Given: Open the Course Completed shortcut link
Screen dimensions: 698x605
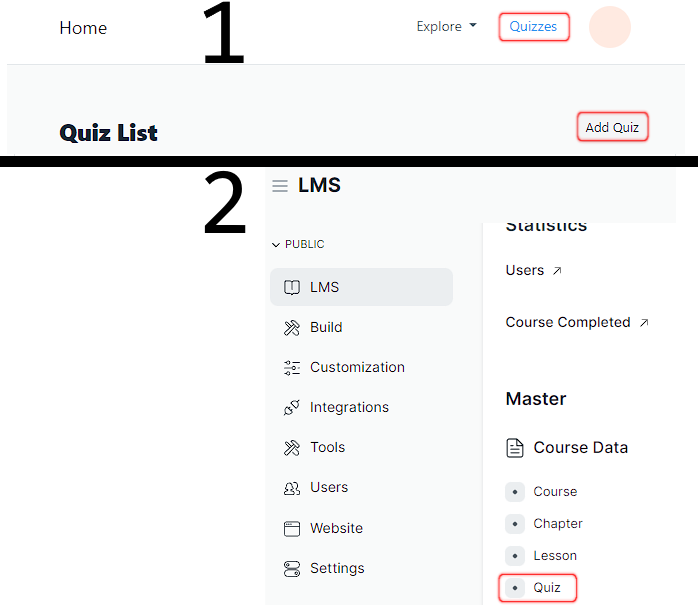Looking at the screenshot, I should 577,322.
